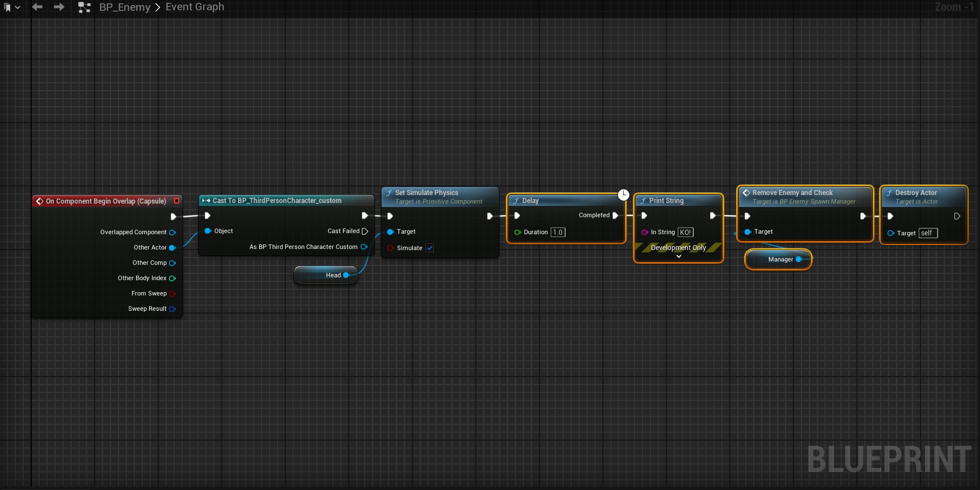Click the Delay node clock icon
The image size is (980, 490).
click(x=623, y=195)
